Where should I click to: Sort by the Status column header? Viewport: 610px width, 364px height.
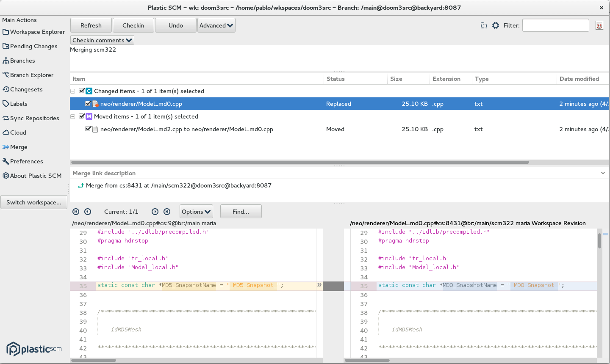click(x=356, y=79)
